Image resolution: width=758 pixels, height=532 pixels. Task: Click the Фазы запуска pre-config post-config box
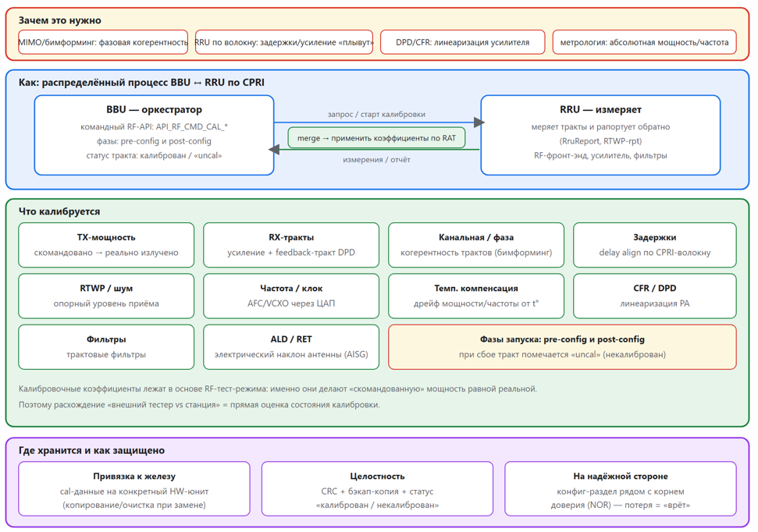point(562,347)
